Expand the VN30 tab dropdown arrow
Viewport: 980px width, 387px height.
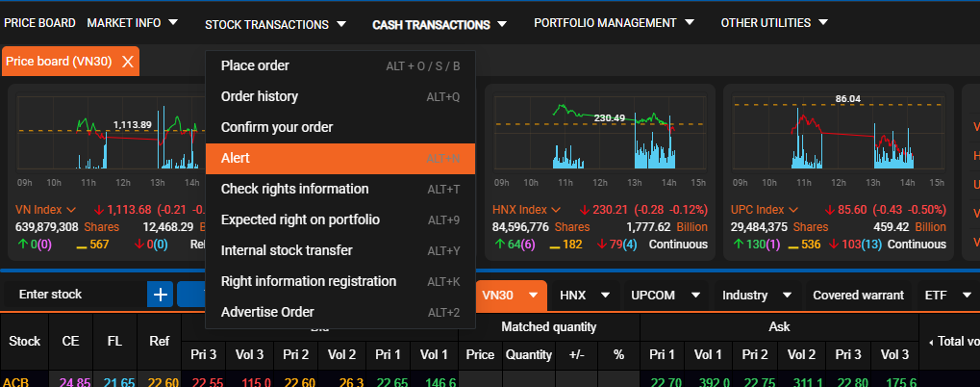pyautogui.click(x=531, y=295)
